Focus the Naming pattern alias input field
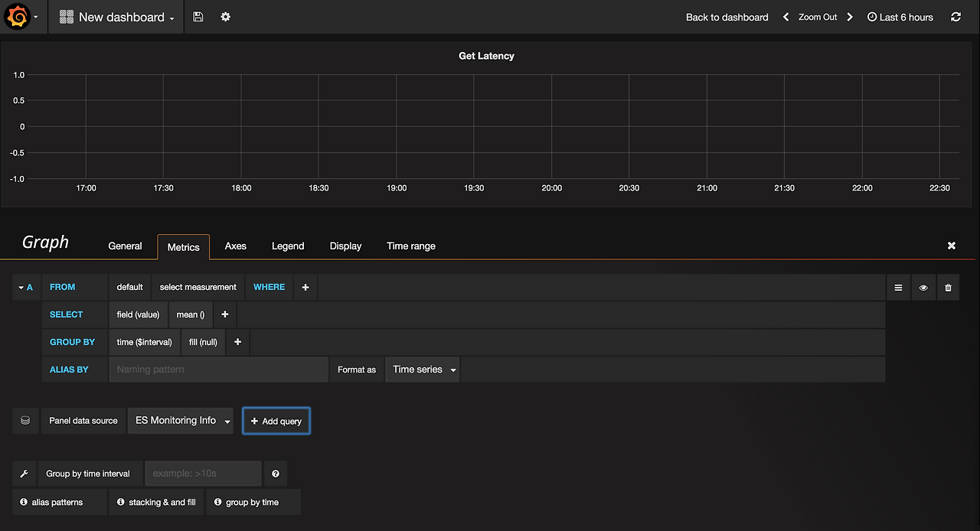This screenshot has height=531, width=980. point(219,370)
